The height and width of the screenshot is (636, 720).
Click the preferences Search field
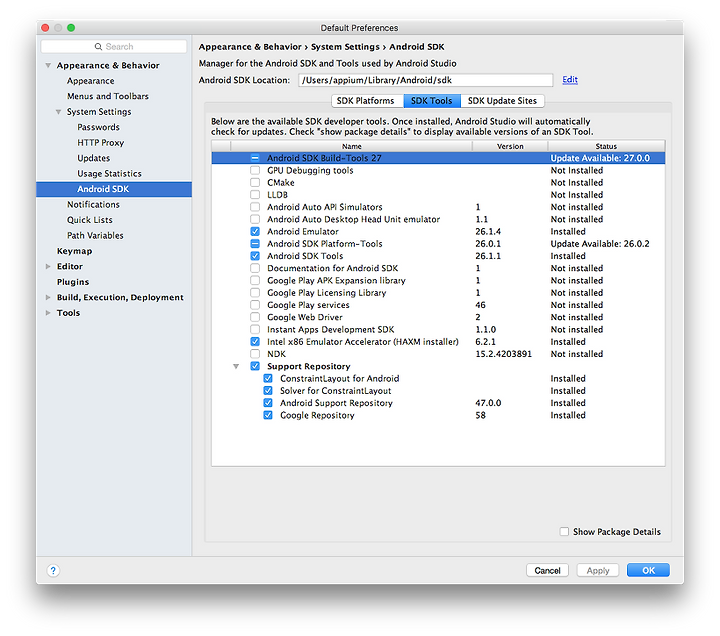[114, 46]
